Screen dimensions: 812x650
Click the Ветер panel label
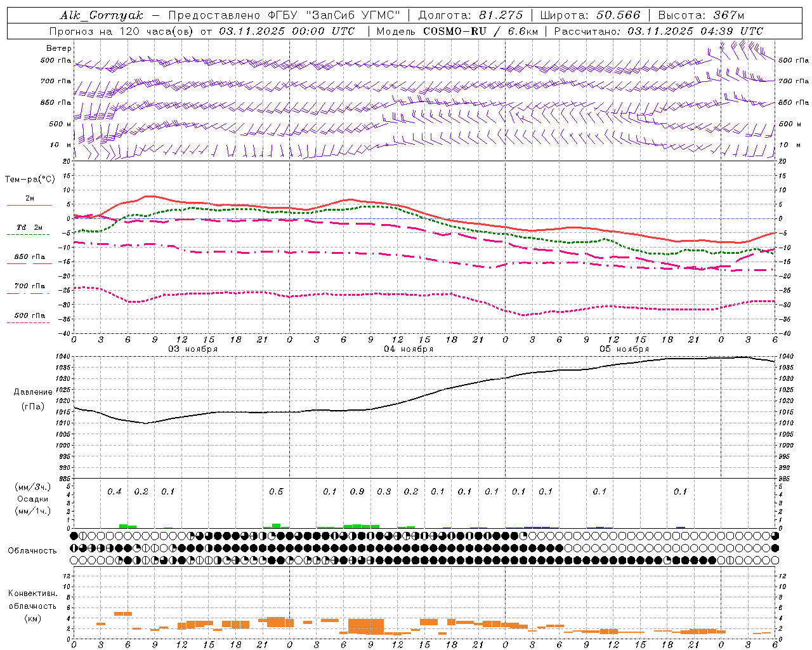(58, 48)
